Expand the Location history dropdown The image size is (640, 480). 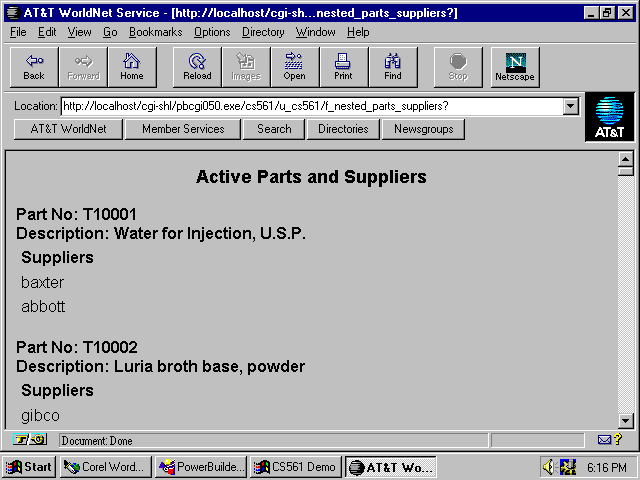(571, 106)
